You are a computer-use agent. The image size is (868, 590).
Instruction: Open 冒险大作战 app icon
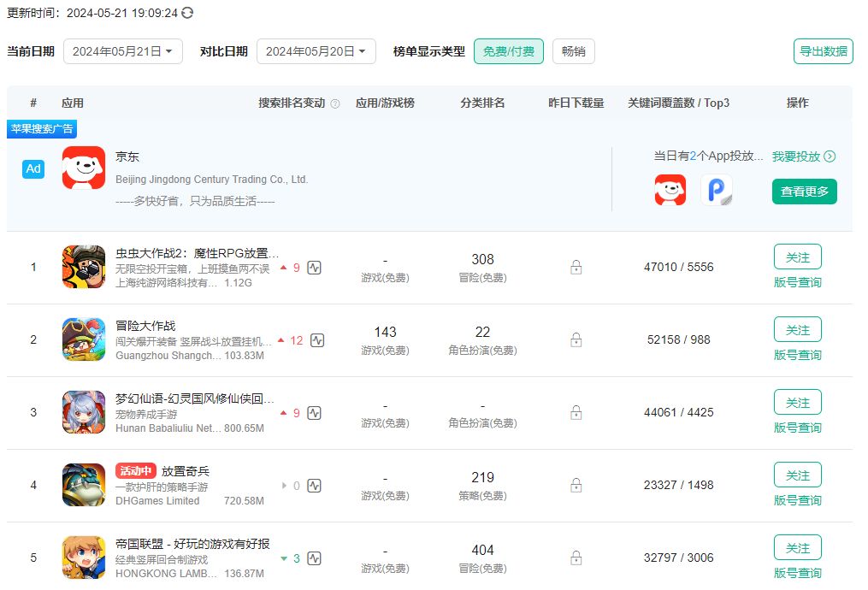coord(84,339)
